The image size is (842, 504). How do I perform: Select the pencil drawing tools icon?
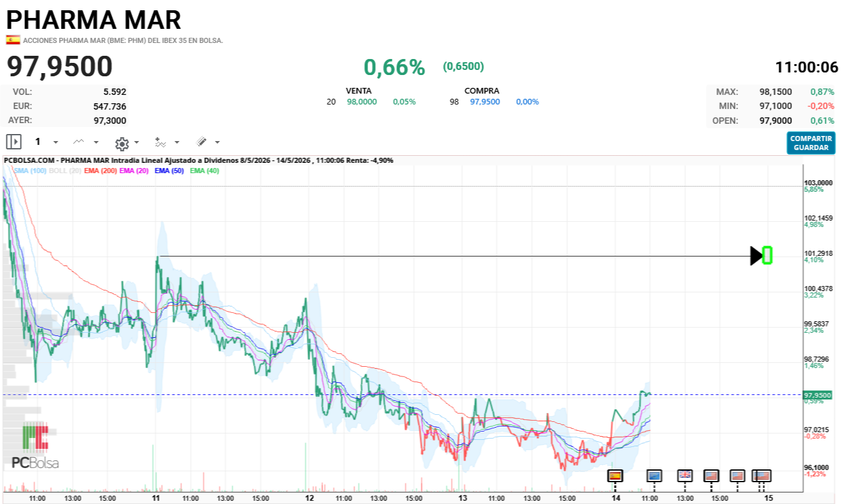(201, 142)
